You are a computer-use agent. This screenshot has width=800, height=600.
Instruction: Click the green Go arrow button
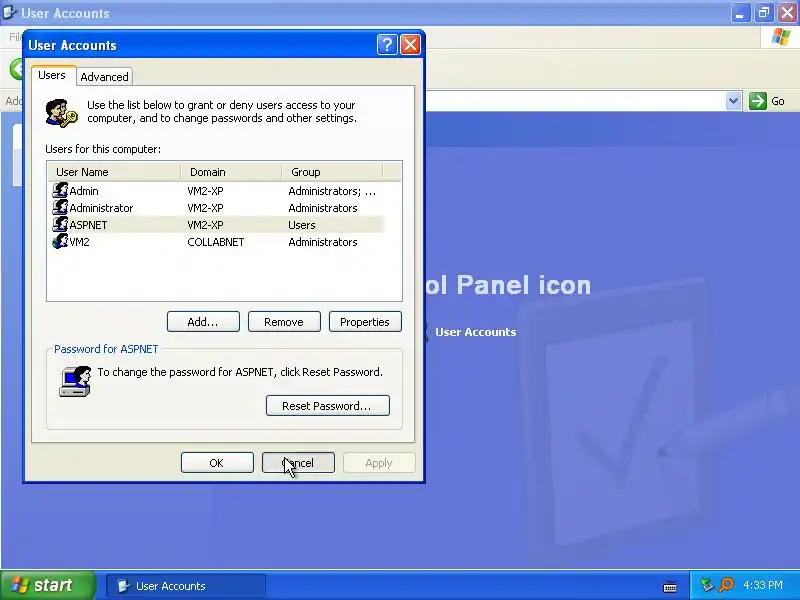[x=758, y=101]
